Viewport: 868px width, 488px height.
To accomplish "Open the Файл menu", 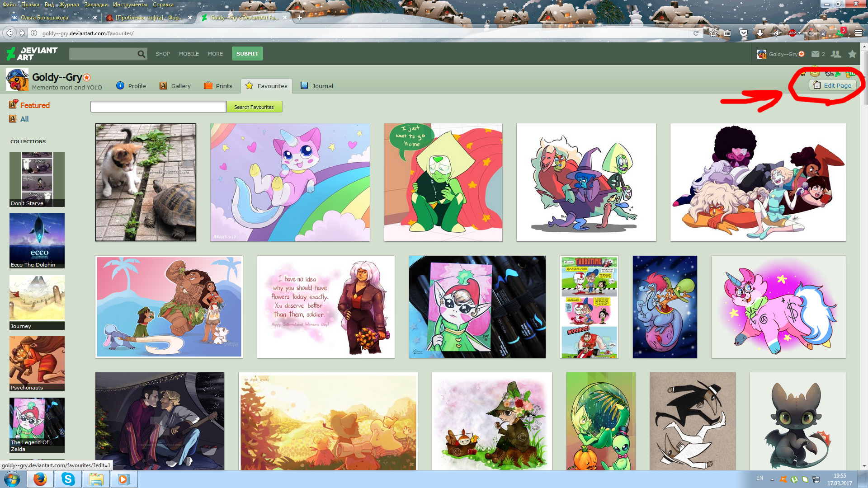I will (x=9, y=5).
